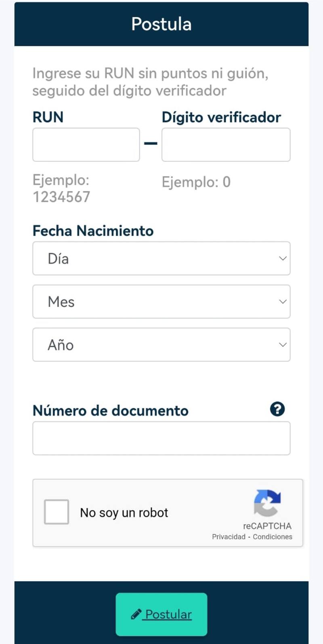Click the Dígito verificador input box
This screenshot has height=644, width=323.
point(226,145)
